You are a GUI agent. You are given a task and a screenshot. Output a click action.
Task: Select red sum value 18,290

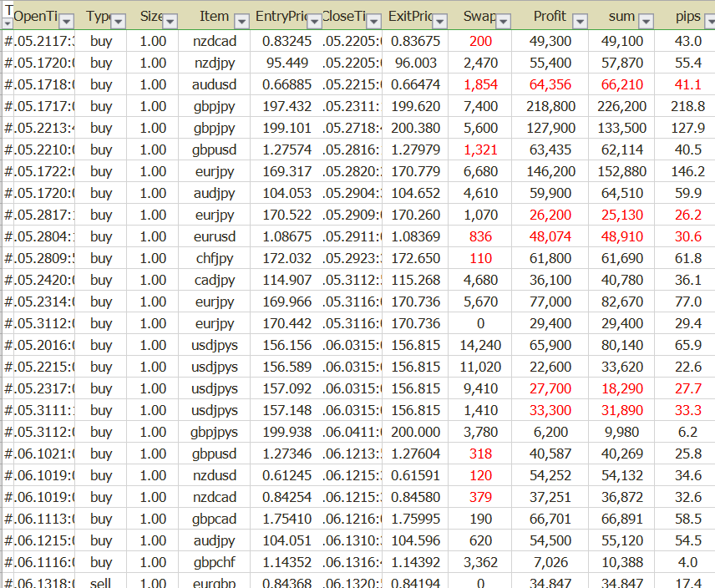pyautogui.click(x=621, y=388)
